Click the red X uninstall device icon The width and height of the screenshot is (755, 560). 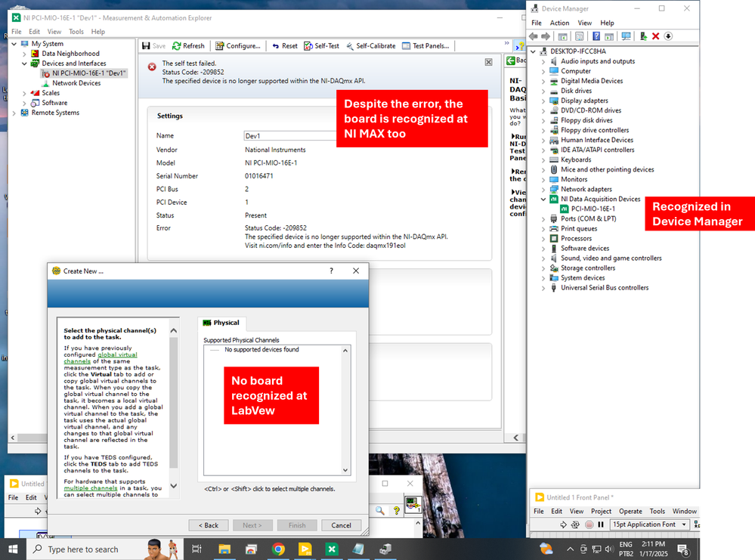pos(655,36)
